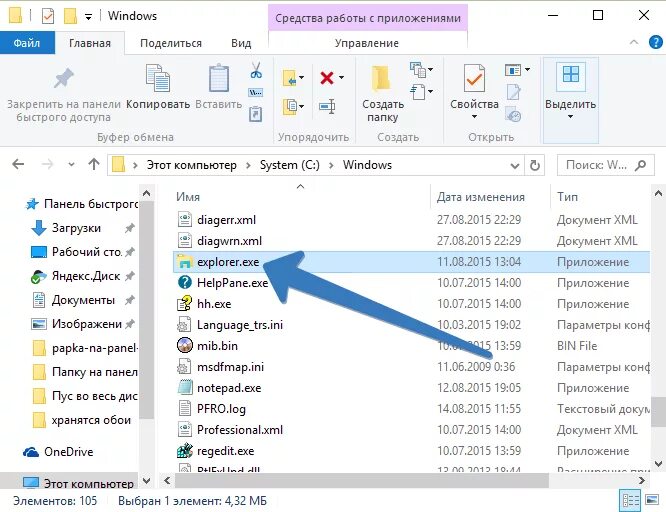Image resolution: width=666 pixels, height=512 pixels.
Task: Click the red X Delete icon
Action: pos(327,78)
